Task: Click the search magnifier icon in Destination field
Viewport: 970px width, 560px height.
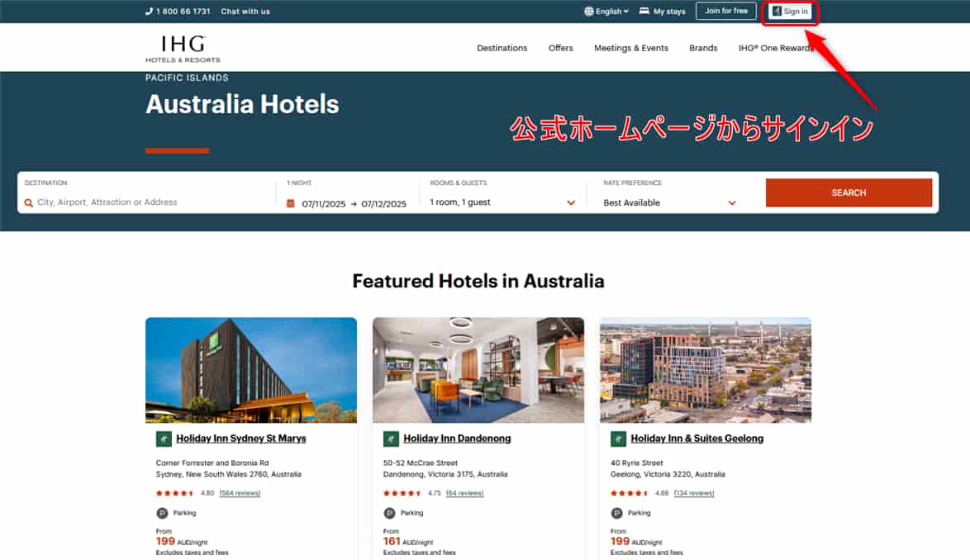Action: click(28, 202)
